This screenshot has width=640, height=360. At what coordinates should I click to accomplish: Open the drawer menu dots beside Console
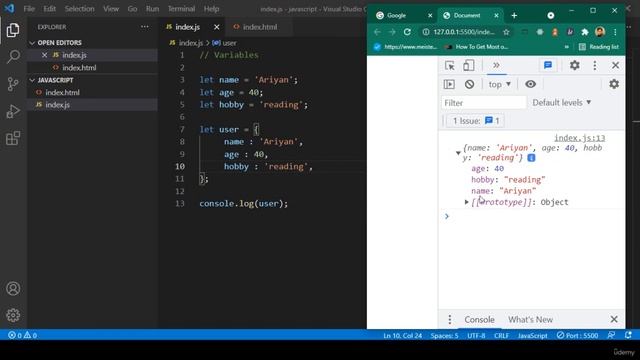click(449, 320)
